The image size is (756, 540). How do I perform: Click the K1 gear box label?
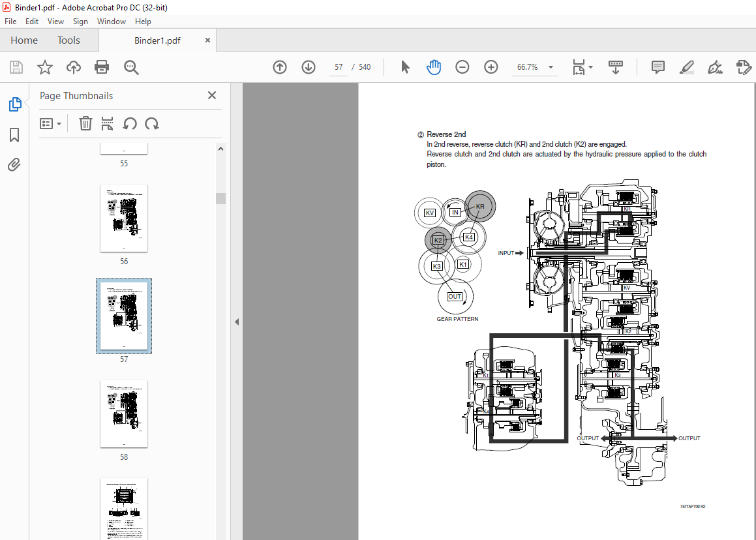pos(463,264)
